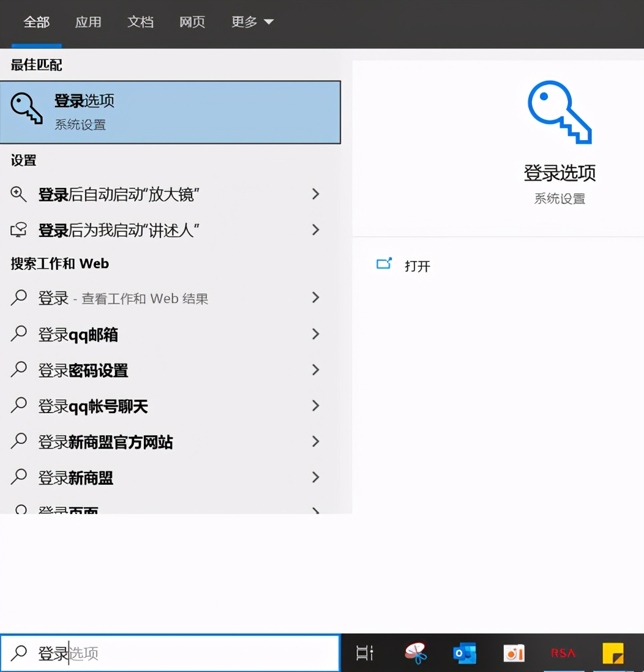Viewport: 644px width, 672px height.
Task: Click the Narrator icon beside 登录后为我启动"讲述人"
Action: (18, 230)
